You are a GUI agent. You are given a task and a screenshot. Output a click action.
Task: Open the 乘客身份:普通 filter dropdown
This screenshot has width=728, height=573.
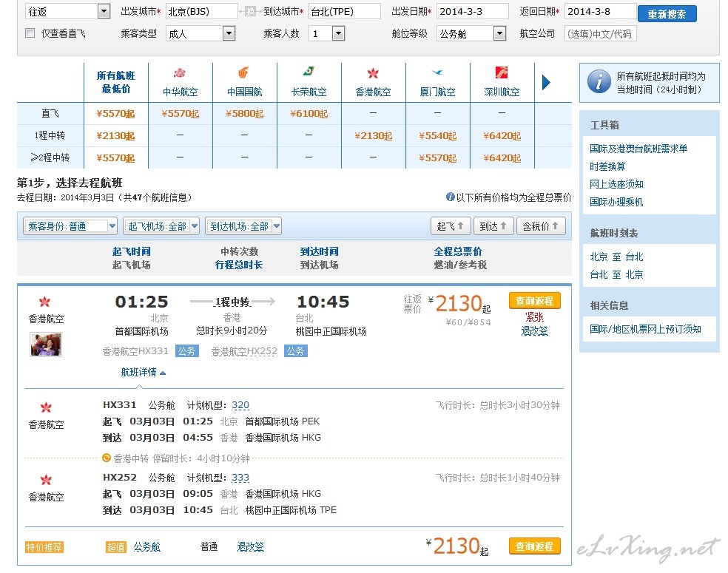point(70,226)
